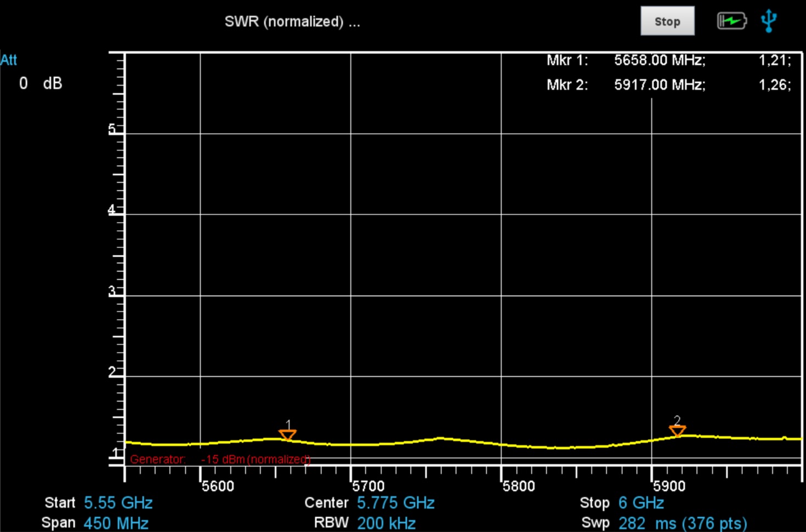Click the red Generator -15 dBm label

click(220, 459)
